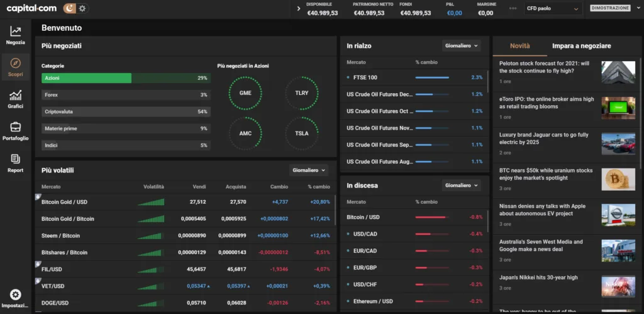The width and height of the screenshot is (644, 314).
Task: Open the TSLA stock circle
Action: (x=302, y=133)
